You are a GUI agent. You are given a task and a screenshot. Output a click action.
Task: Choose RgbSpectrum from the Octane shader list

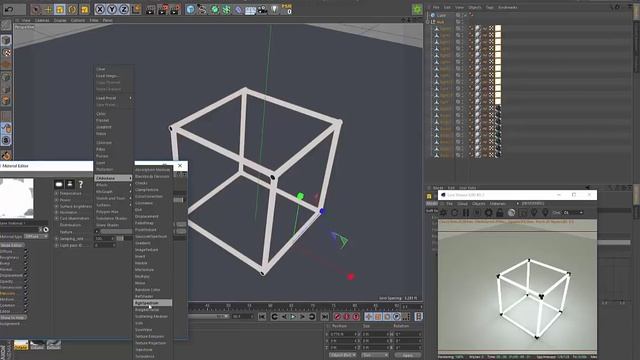153,303
